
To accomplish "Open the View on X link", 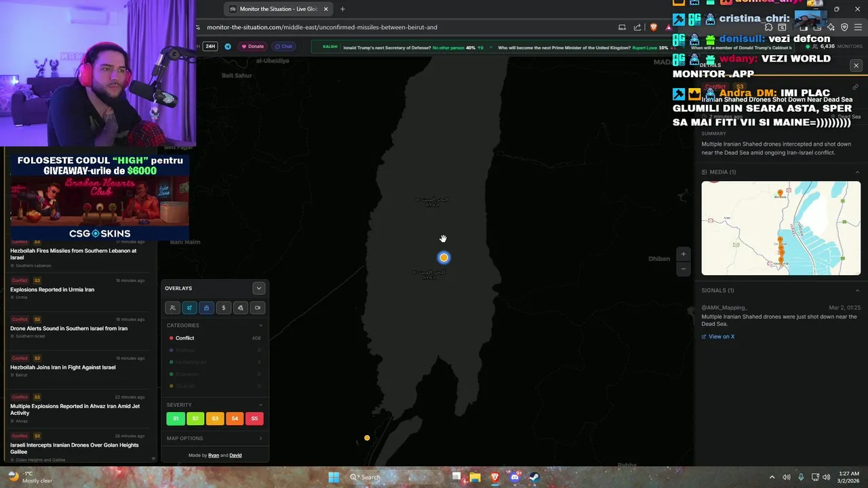I will pos(718,336).
